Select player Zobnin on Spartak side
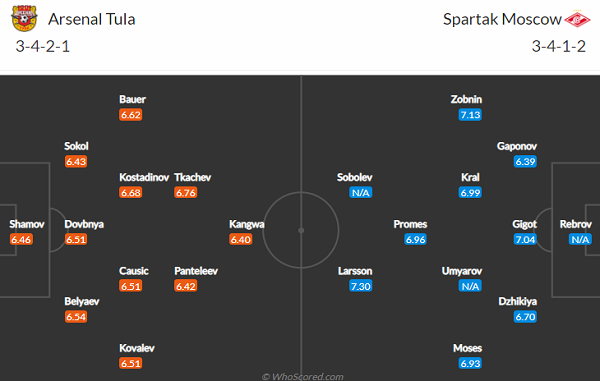The width and height of the screenshot is (600, 381). click(466, 99)
